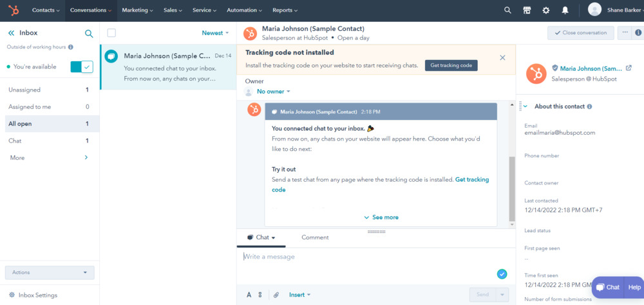This screenshot has height=305, width=644.
Task: Open the Reports menu
Action: pyautogui.click(x=285, y=10)
